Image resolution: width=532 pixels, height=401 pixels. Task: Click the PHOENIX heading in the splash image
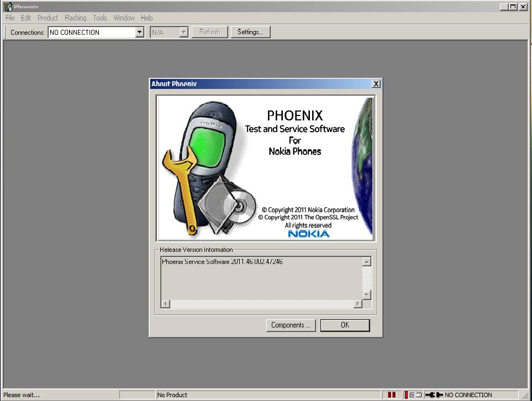[x=295, y=115]
